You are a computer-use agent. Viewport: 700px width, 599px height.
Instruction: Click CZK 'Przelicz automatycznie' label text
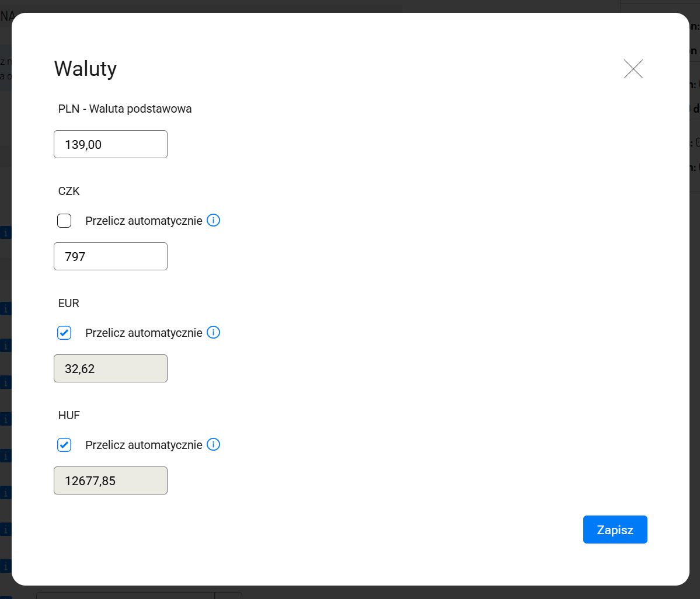144,221
